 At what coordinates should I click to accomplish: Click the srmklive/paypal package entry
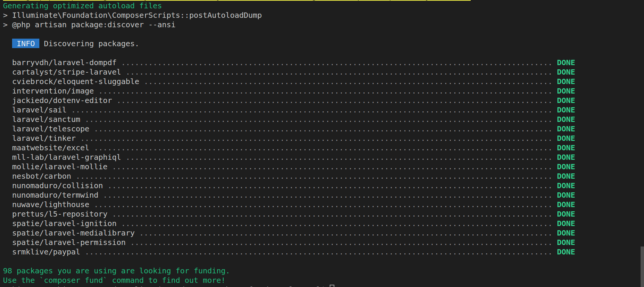pos(46,252)
